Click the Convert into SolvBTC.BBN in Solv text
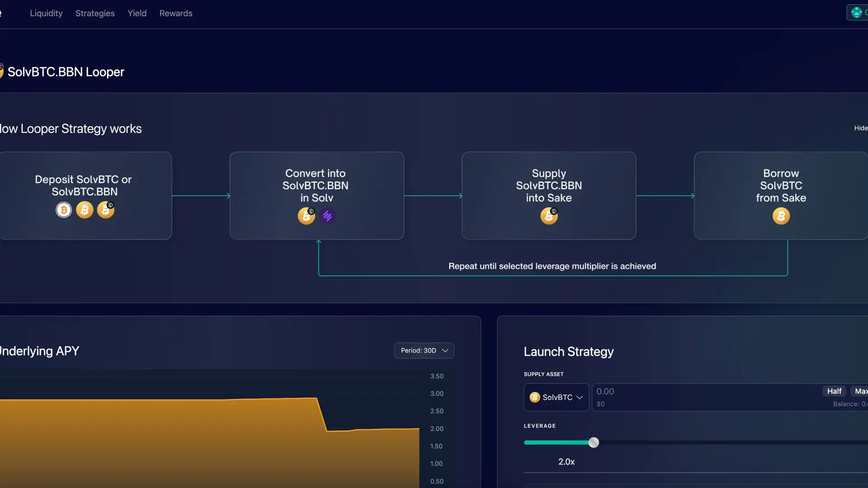 click(316, 186)
